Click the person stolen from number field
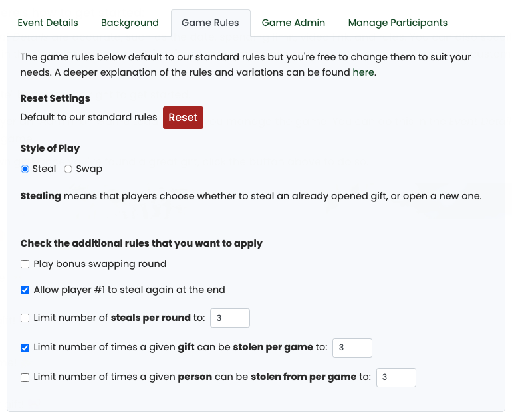 point(396,377)
